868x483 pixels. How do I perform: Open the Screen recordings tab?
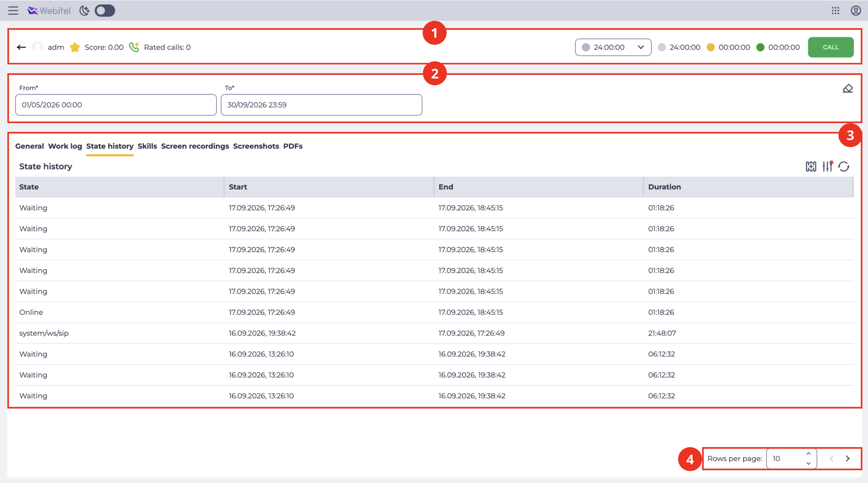(x=195, y=146)
